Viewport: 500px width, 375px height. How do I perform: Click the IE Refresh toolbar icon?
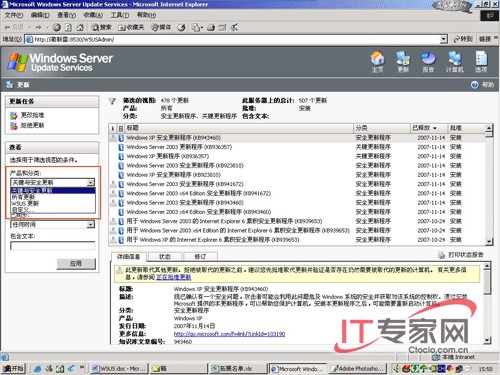pyautogui.click(x=68, y=27)
